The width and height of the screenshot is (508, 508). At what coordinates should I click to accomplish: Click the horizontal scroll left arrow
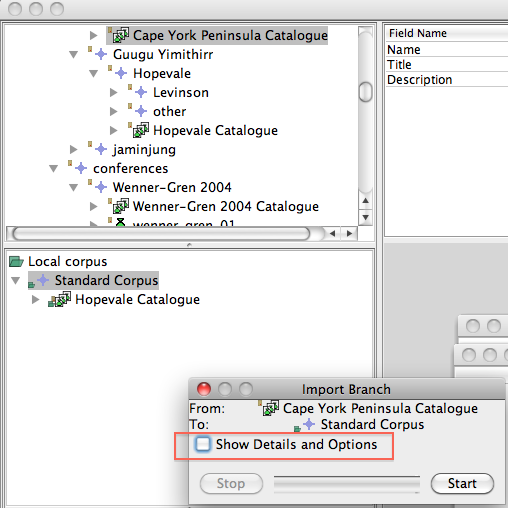[x=332, y=233]
